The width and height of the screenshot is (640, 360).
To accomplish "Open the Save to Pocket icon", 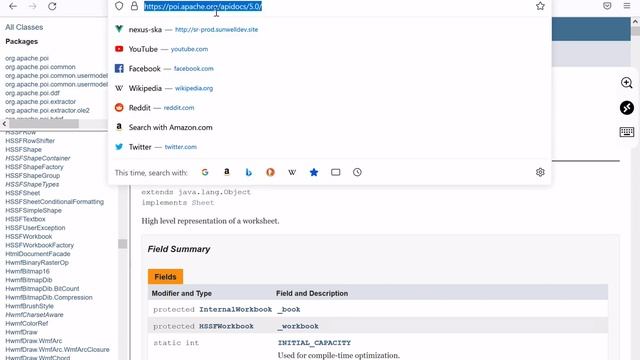I will pos(607,6).
